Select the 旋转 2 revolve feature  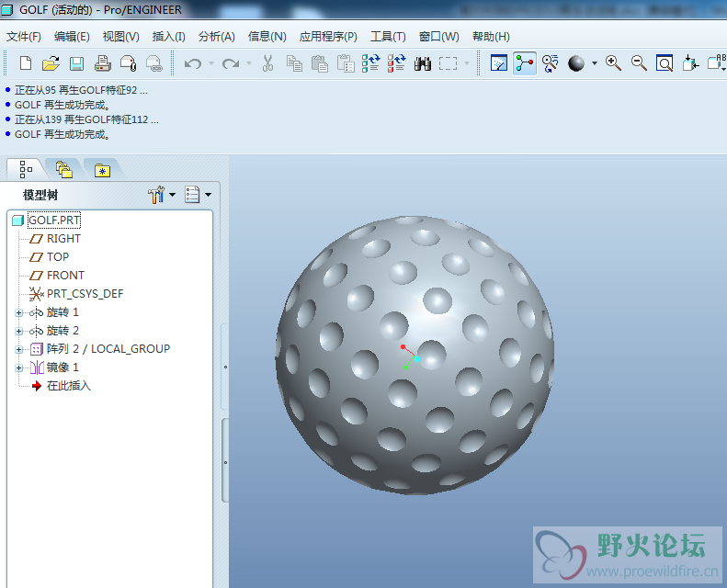point(62,331)
